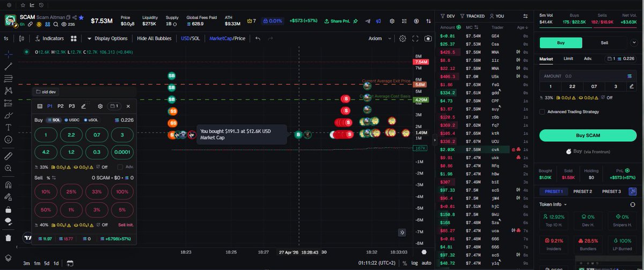Toggle log scale on the chart

click(414, 263)
